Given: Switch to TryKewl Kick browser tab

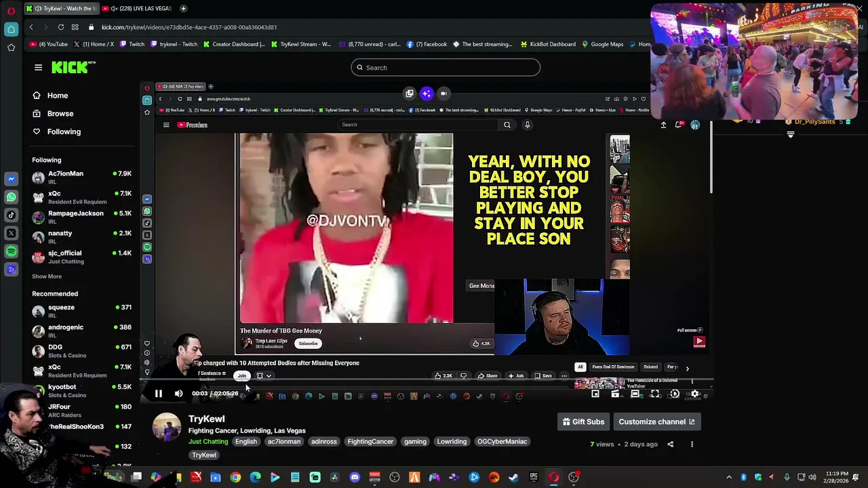Looking at the screenshot, I should 62,8.
